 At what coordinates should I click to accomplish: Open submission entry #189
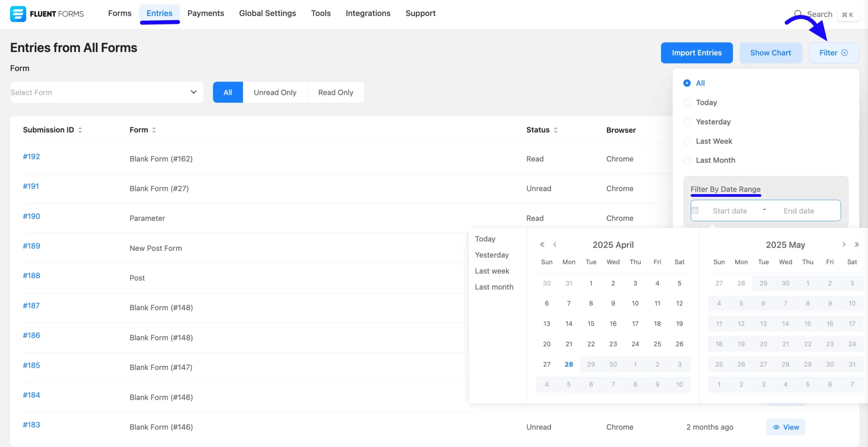pos(31,246)
